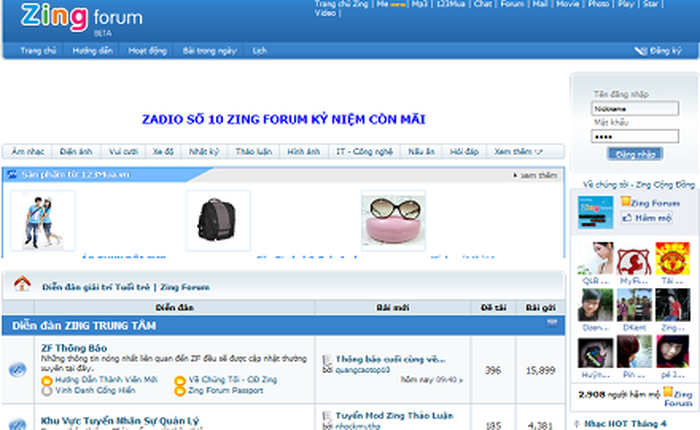The height and width of the screenshot is (430, 700).
Task: Select the Nấu ăn category tab
Action: 421,152
